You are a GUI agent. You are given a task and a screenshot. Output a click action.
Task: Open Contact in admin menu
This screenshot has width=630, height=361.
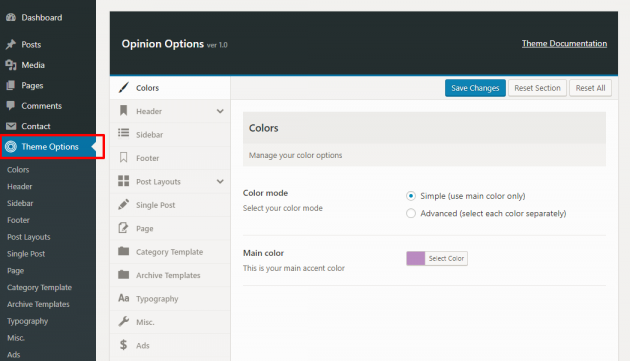pyautogui.click(x=48, y=126)
